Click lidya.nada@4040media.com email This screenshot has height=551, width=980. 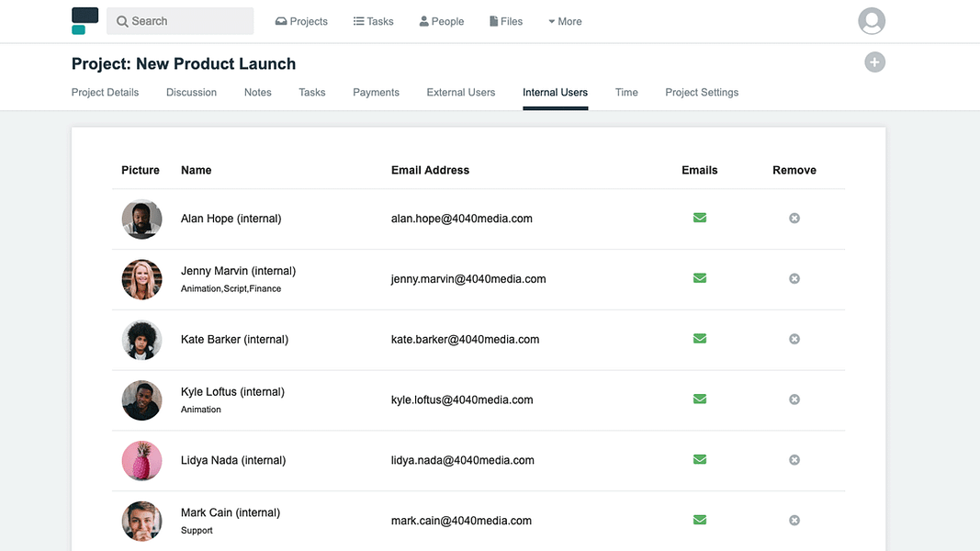(x=463, y=460)
